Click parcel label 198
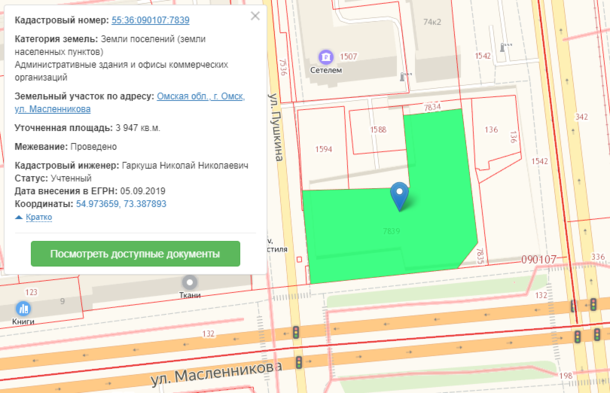The height and width of the screenshot is (393, 610). [x=566, y=376]
